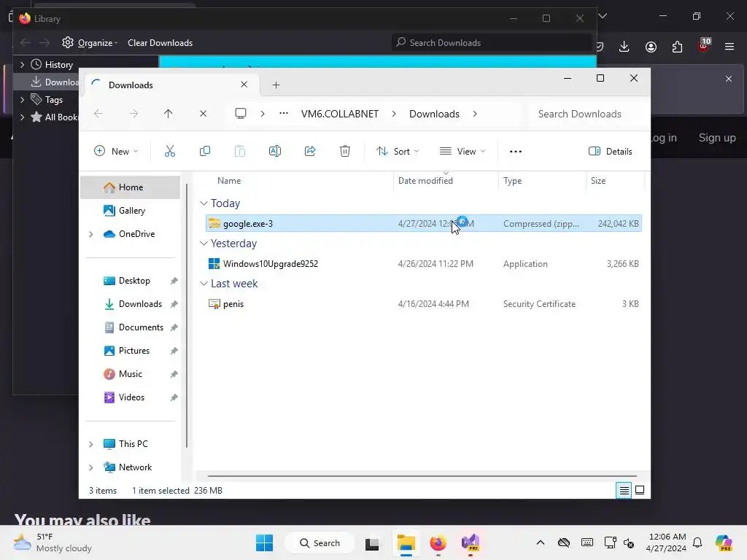
Task: Expand This PC in navigation pane
Action: (91, 444)
